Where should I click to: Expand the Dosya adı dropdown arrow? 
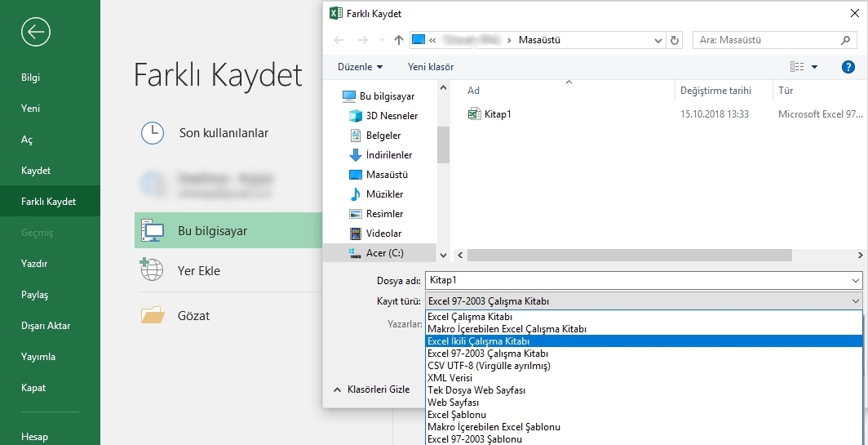pos(857,281)
